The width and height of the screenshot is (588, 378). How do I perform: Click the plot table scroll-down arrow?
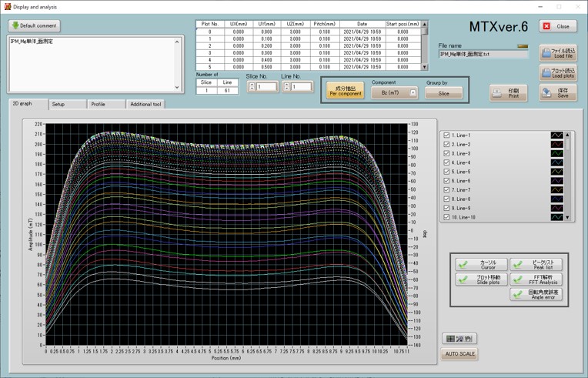[425, 67]
